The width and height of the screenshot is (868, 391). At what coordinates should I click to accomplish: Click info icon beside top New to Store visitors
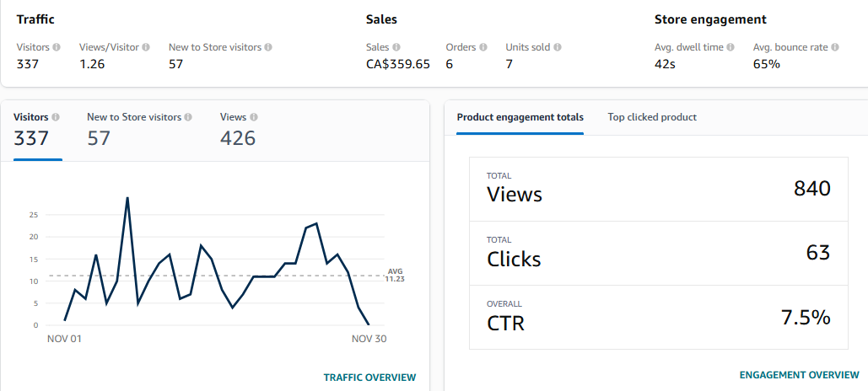[x=268, y=48]
